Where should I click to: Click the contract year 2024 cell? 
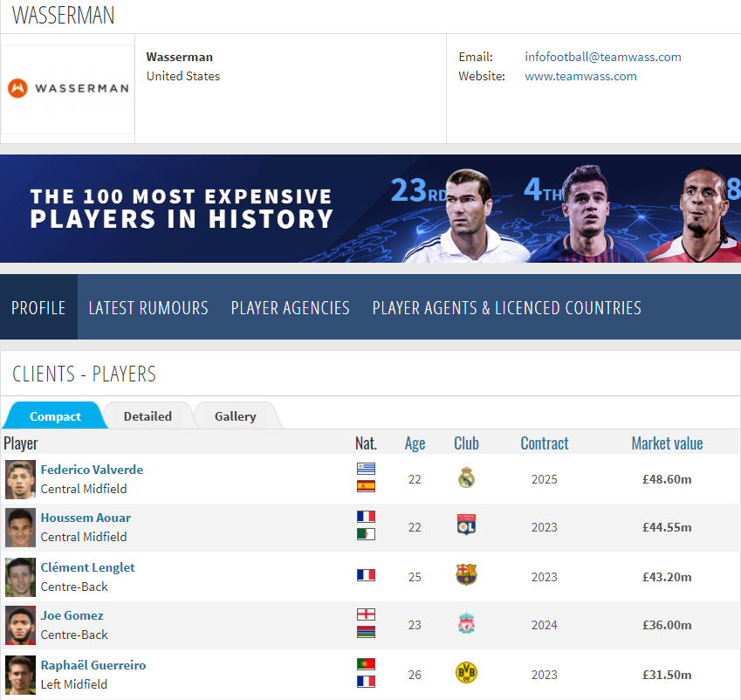545,625
